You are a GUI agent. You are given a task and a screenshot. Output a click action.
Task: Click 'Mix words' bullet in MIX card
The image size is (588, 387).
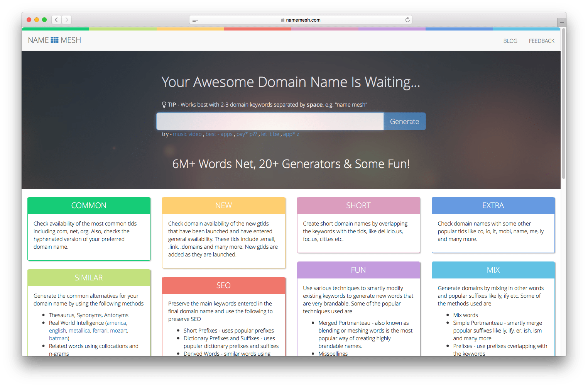466,315
